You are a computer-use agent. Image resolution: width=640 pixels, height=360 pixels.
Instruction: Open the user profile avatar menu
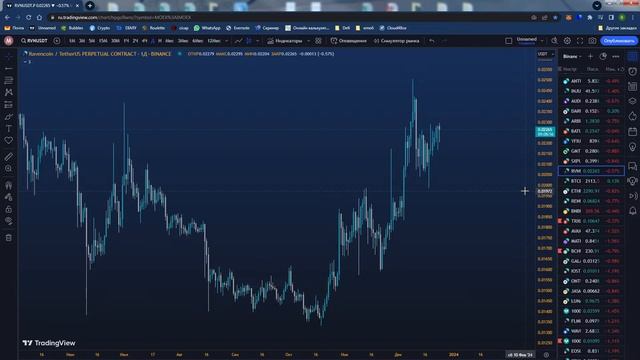pyautogui.click(x=9, y=41)
